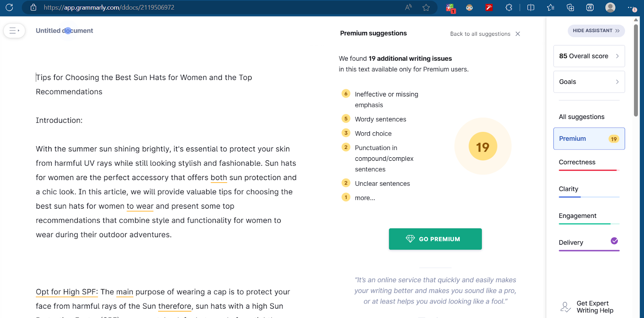Click the underlined word "main"

tap(125, 292)
